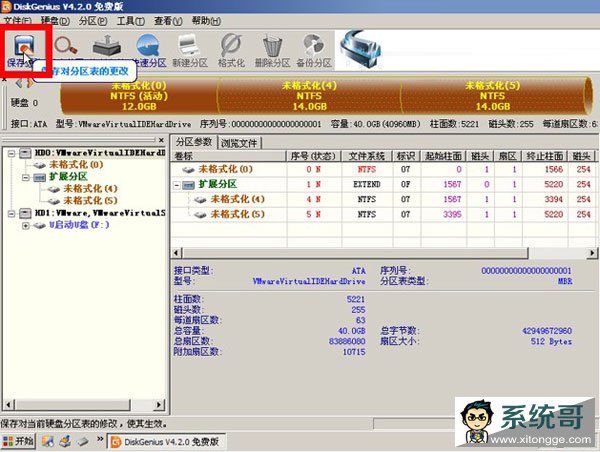Click the start cylinder value 3395
This screenshot has height=452, width=600.
(452, 214)
